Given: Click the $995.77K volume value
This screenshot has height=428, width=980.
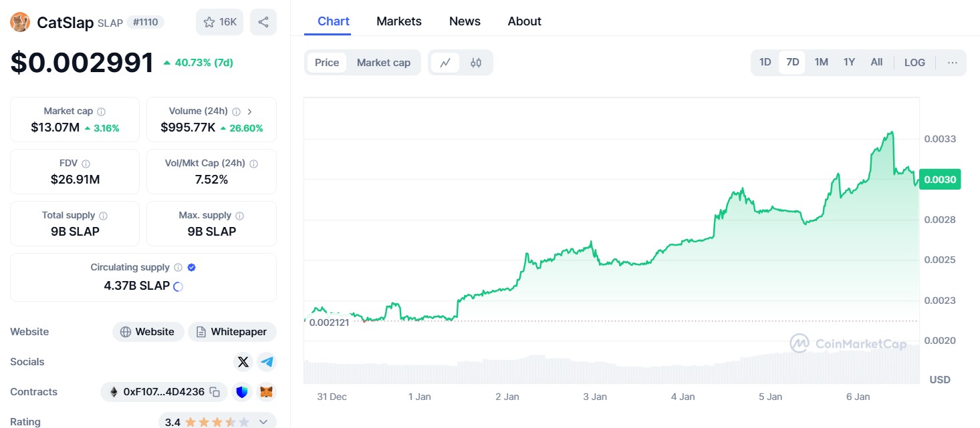Looking at the screenshot, I should [x=188, y=128].
